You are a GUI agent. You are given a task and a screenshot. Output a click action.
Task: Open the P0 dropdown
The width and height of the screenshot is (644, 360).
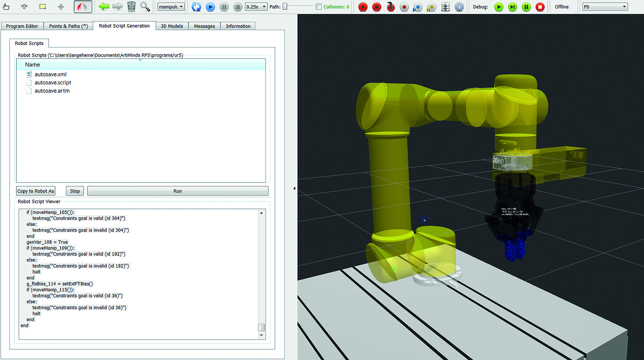point(605,7)
